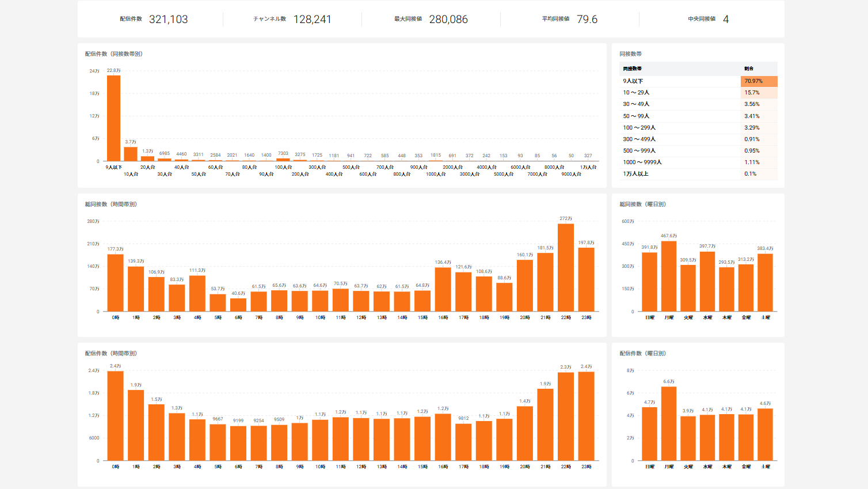868x489 pixels.
Task: Sort the table by 同接数帯 column header
Action: 633,69
